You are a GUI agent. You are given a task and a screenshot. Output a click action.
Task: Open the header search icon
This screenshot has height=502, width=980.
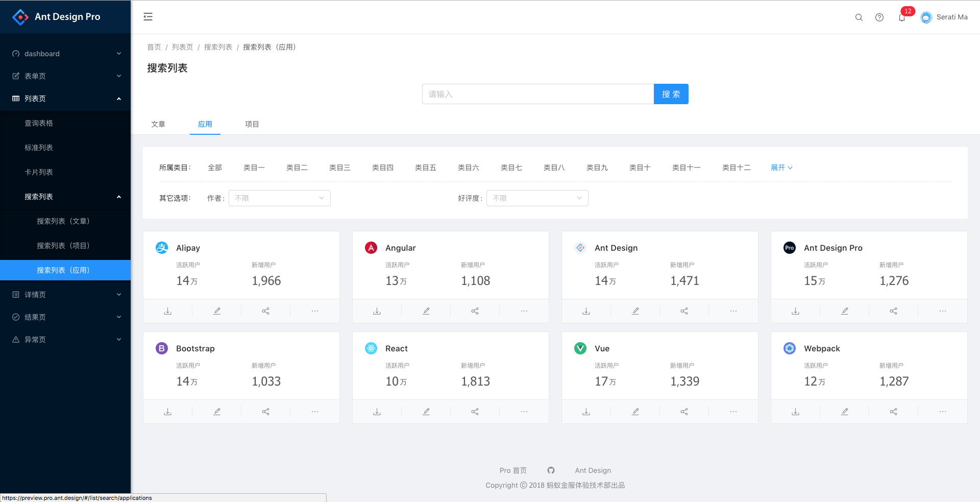pyautogui.click(x=859, y=17)
